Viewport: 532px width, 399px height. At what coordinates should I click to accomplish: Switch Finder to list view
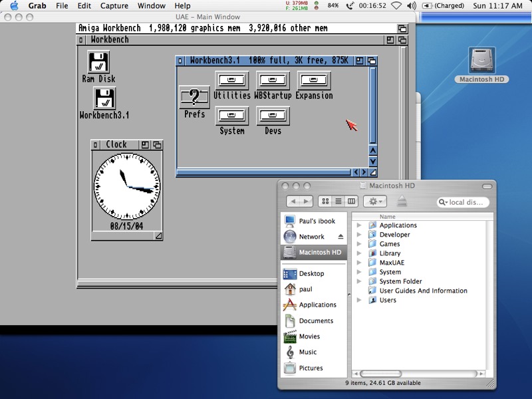pyautogui.click(x=338, y=201)
